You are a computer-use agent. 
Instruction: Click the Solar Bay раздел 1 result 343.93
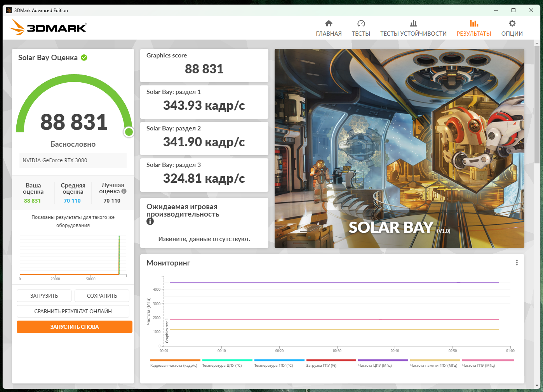pos(204,106)
